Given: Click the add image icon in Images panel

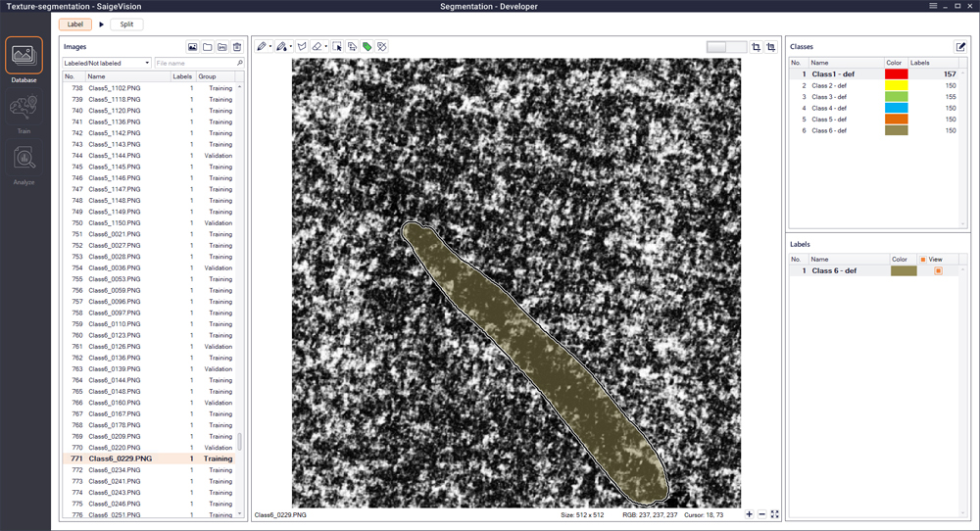Looking at the screenshot, I should click(x=192, y=47).
